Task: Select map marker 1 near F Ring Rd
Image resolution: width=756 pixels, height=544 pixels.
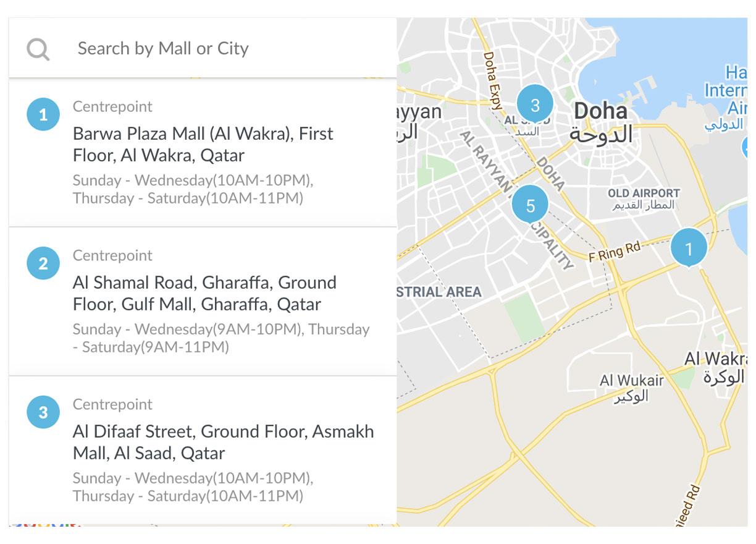Action: 688,246
